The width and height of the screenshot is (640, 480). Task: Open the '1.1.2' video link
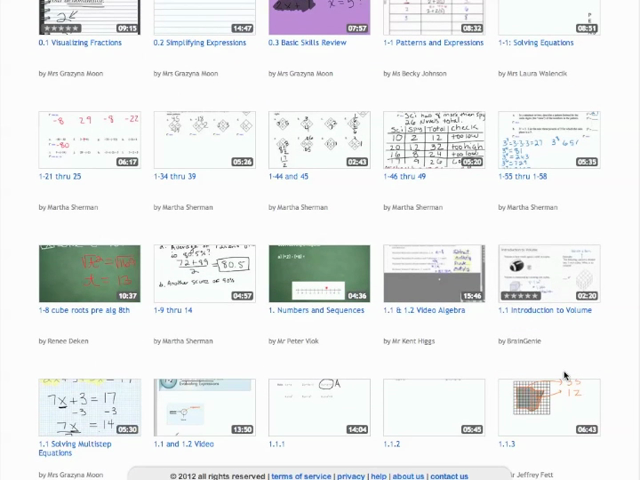[x=392, y=444]
